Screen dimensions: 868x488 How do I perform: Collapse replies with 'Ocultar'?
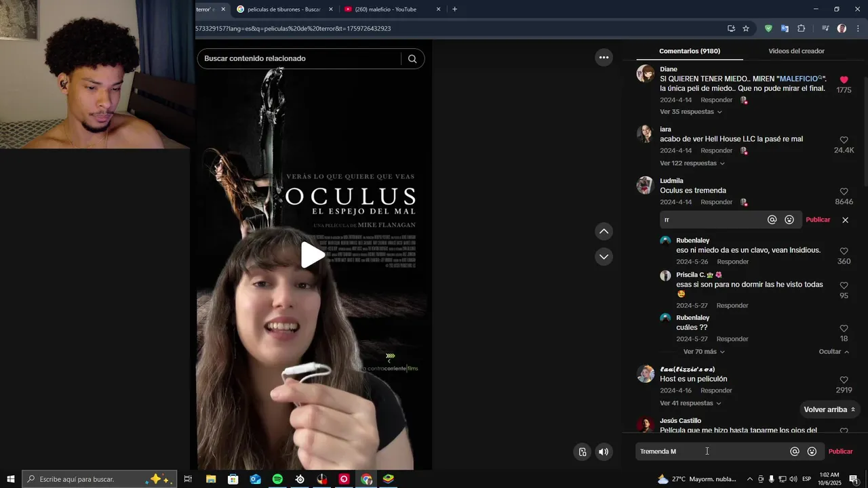coord(834,352)
